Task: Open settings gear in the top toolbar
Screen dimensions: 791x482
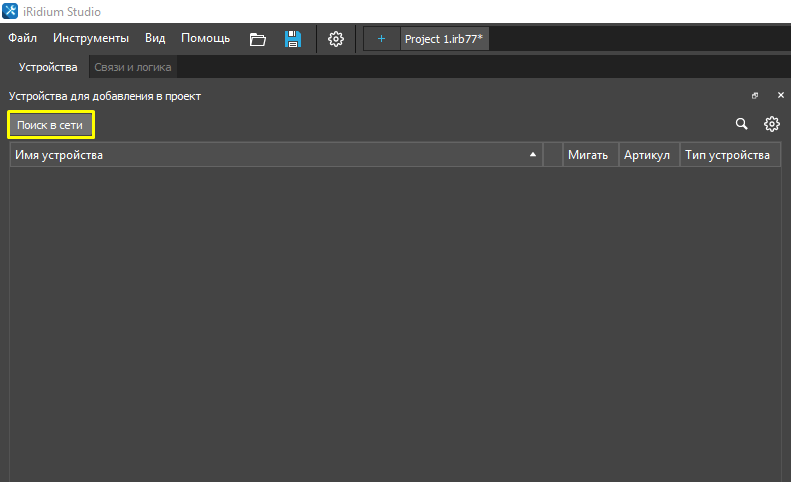Action: pyautogui.click(x=336, y=39)
